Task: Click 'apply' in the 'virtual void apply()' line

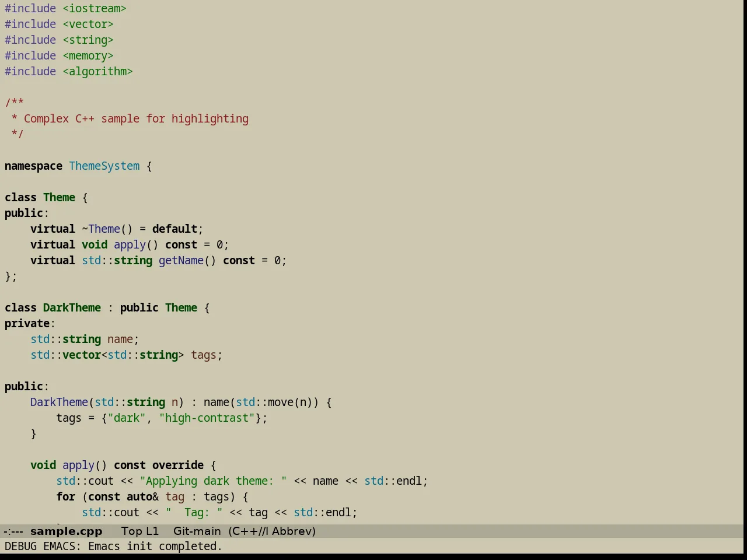Action: (130, 245)
